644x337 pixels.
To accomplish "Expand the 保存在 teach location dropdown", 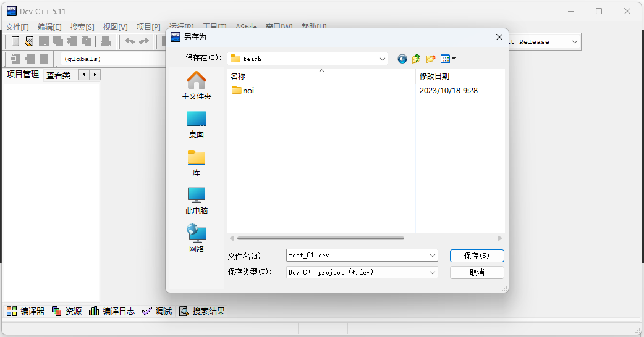I will [383, 59].
